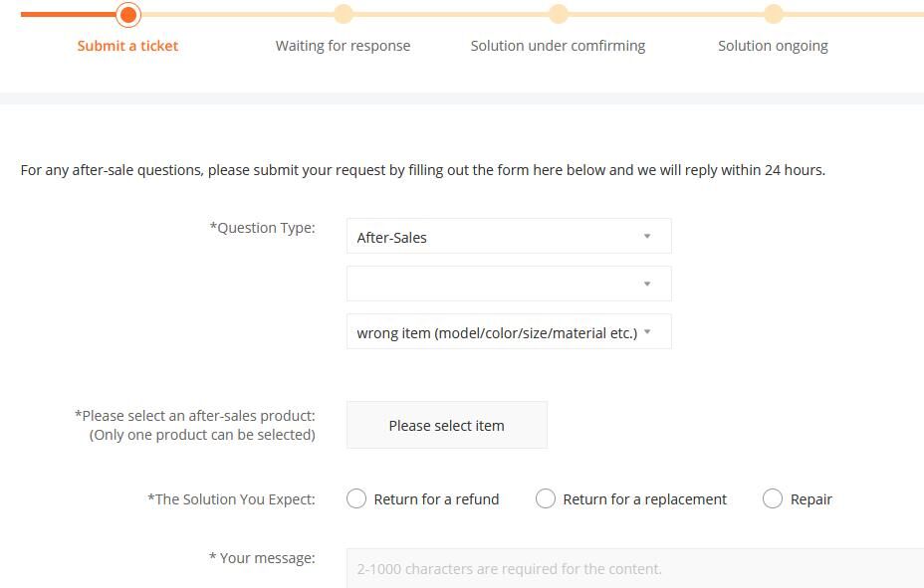
Task: Click the orange ticket progress bar
Action: (x=66, y=15)
